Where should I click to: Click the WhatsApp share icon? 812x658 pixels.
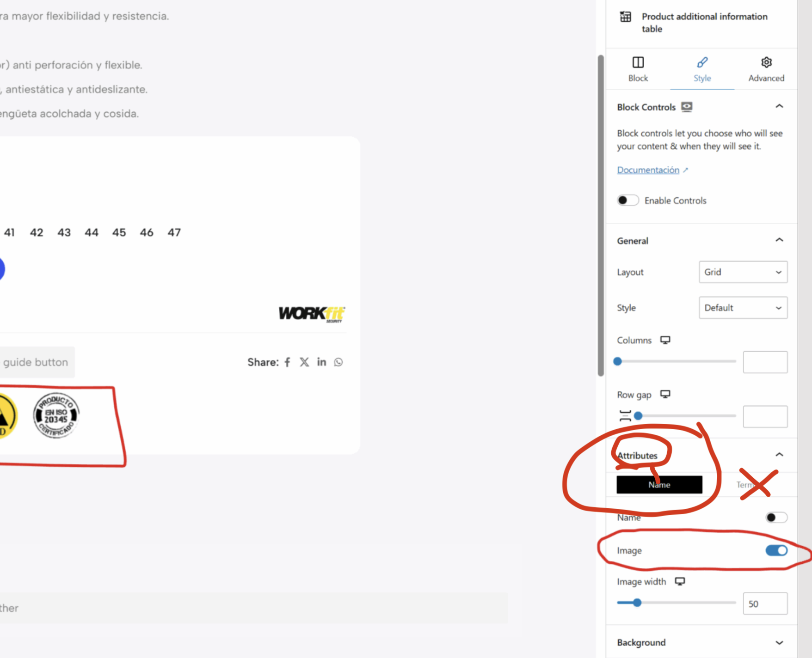338,362
